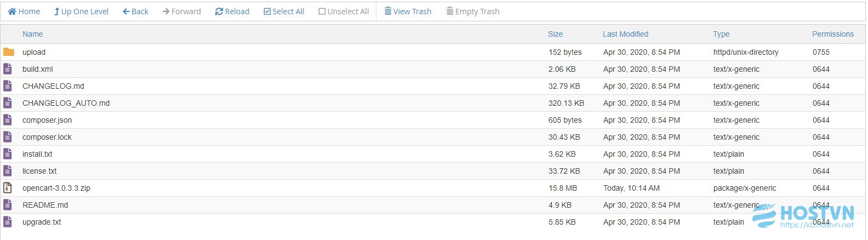Reload the file listing
The width and height of the screenshot is (868, 240).
point(232,12)
